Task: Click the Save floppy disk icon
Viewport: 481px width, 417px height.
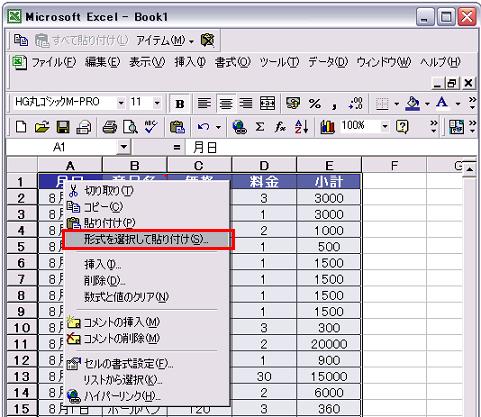Action: click(63, 127)
